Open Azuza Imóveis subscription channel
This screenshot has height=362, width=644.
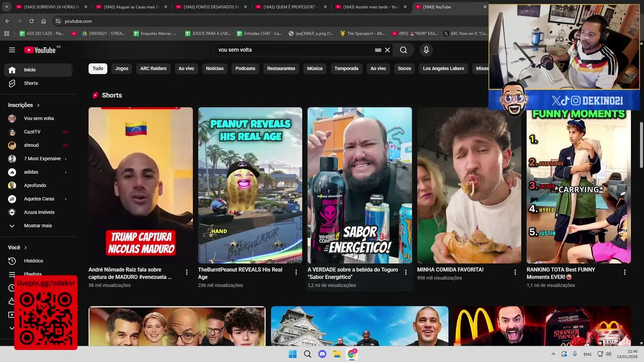tap(38, 212)
